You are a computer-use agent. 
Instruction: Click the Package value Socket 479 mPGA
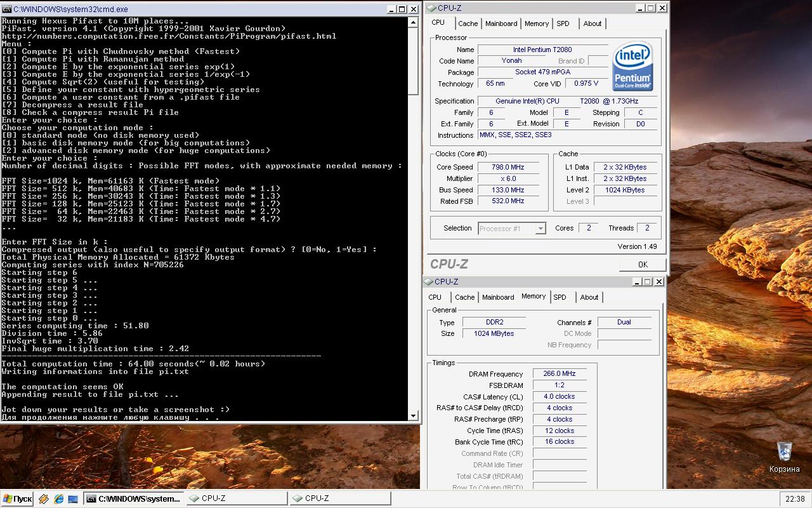(542, 72)
